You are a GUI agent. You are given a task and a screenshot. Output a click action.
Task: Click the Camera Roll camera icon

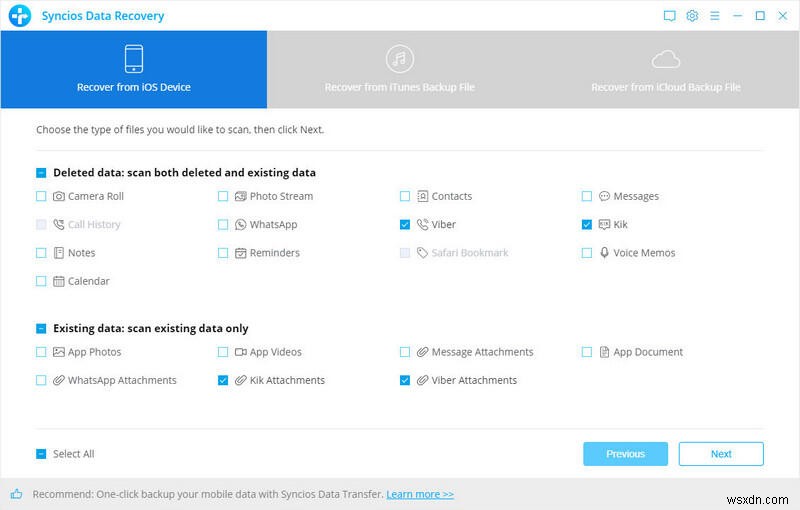59,196
